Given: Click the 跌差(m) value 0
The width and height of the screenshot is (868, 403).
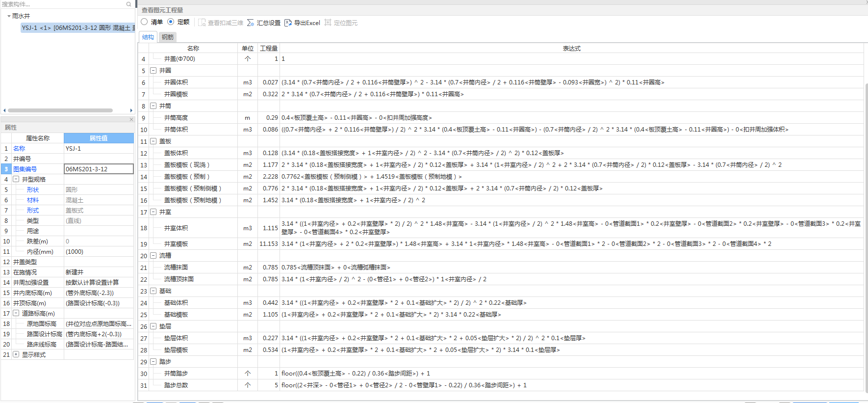Looking at the screenshot, I should click(x=99, y=241).
